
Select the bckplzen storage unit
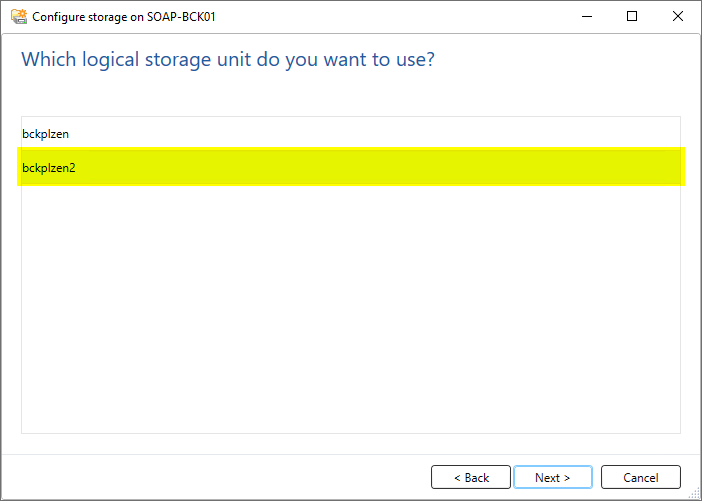tap(351, 134)
